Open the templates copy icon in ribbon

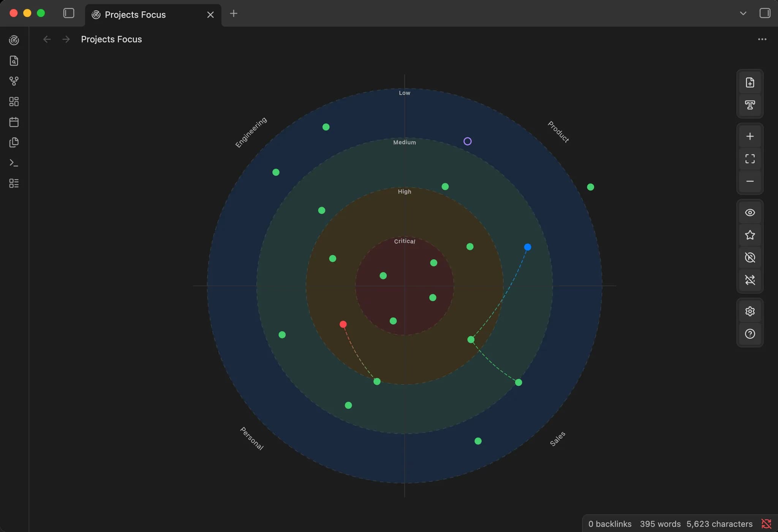14,142
